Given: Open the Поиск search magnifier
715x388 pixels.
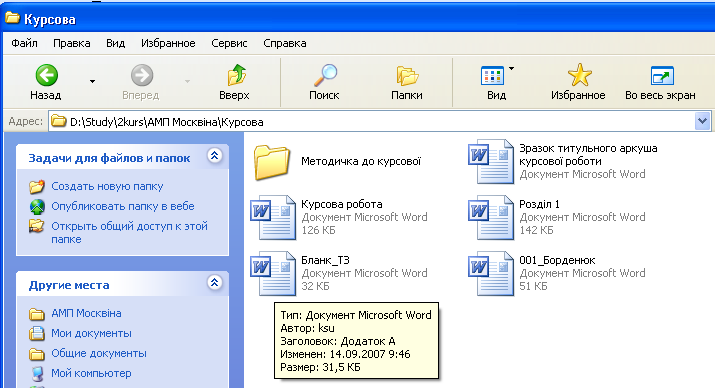Looking at the screenshot, I should tap(325, 75).
